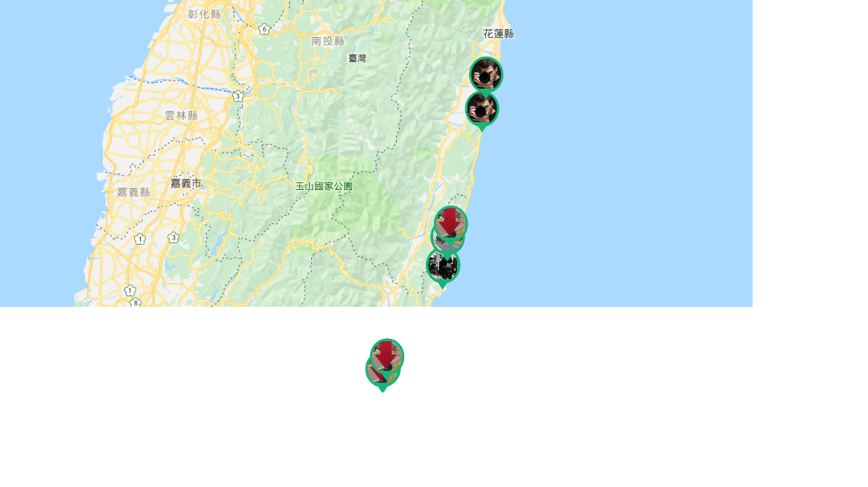Open the red arrow marker below the map
The height and width of the screenshot is (487, 868).
[387, 355]
